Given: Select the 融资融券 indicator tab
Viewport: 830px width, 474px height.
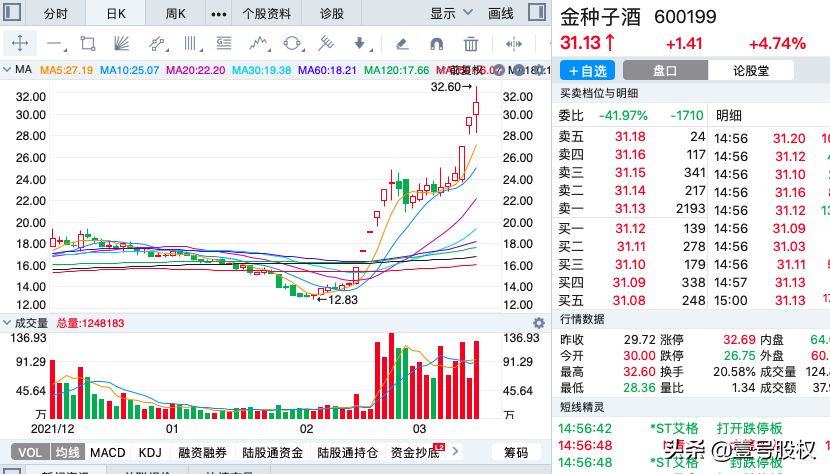Looking at the screenshot, I should [202, 453].
